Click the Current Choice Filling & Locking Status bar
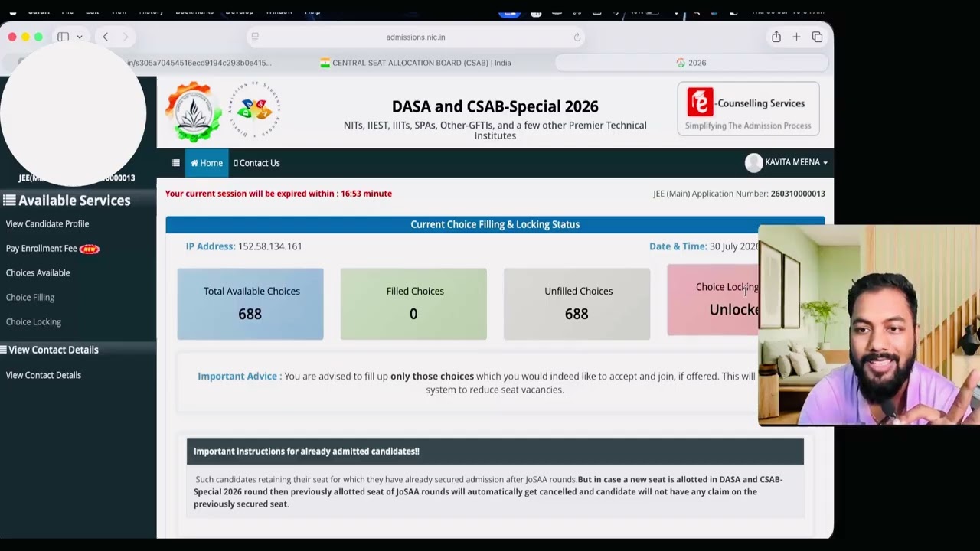 [x=495, y=224]
